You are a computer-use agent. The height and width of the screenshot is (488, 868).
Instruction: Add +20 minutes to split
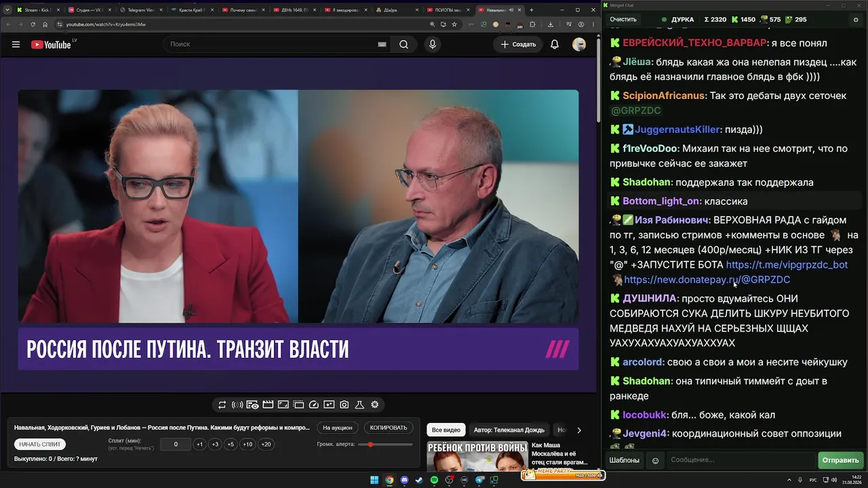(x=266, y=444)
